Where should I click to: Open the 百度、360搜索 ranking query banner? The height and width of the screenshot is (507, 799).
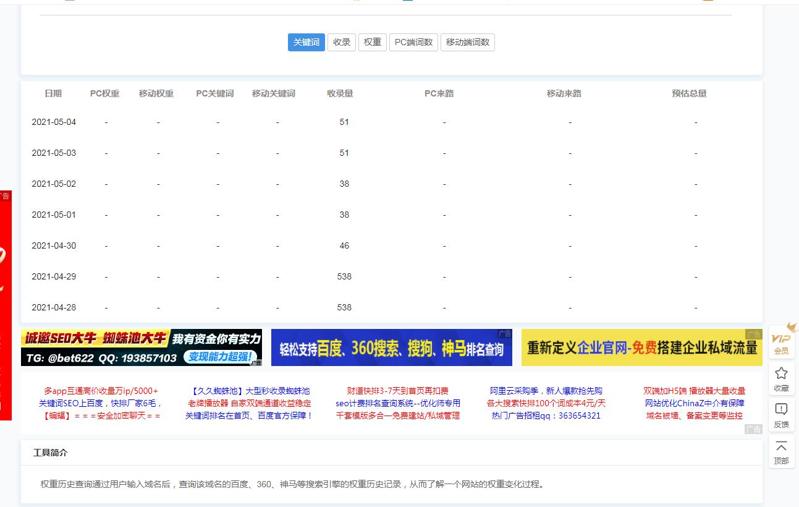click(391, 348)
